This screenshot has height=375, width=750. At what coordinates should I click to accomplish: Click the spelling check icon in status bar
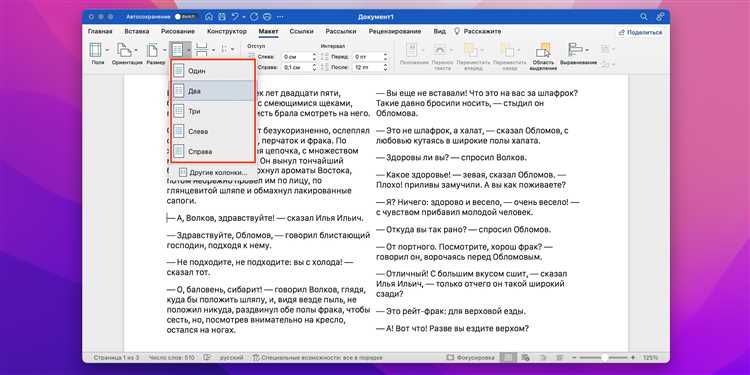[x=207, y=357]
